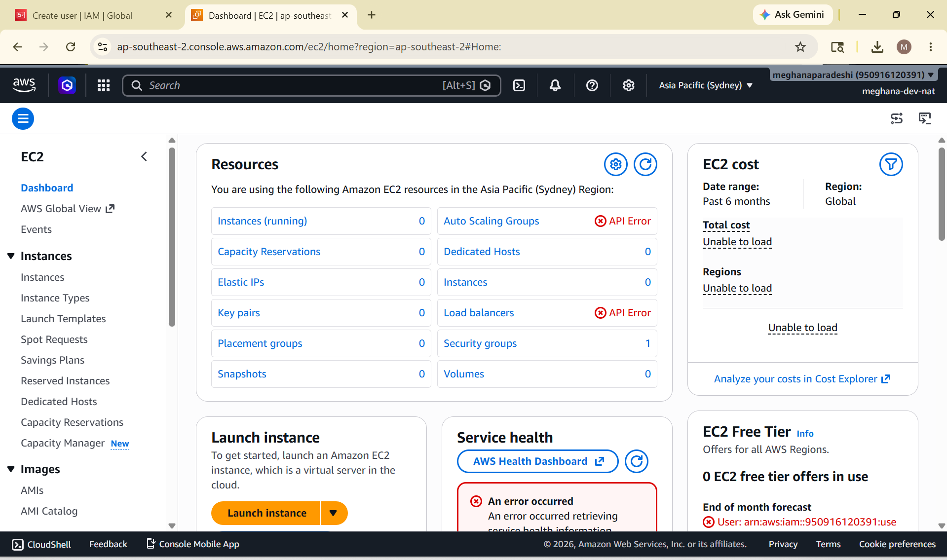The image size is (947, 560).
Task: Open AMI Catalog in the sidebar
Action: click(x=49, y=511)
